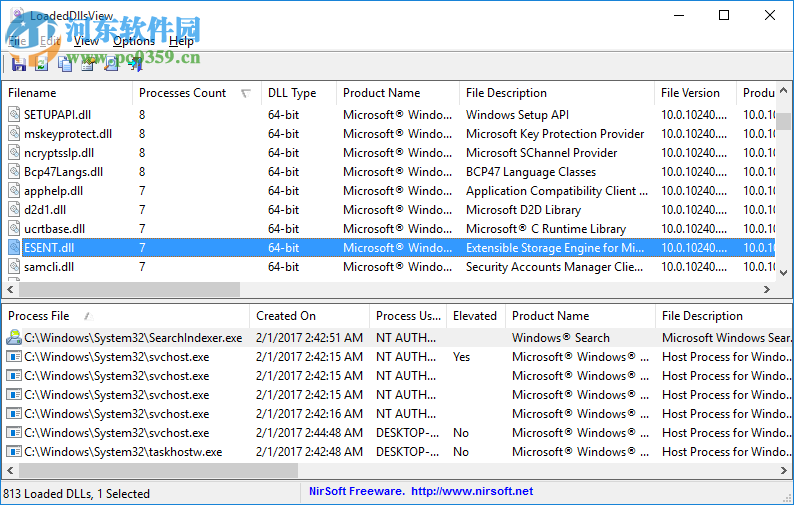The width and height of the screenshot is (794, 505).
Task: Select the taskhostw.exe process path
Action: point(123,451)
